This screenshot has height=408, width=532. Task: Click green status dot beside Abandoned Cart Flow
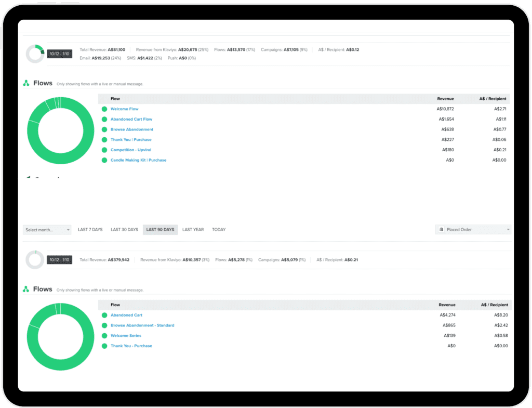pos(104,120)
